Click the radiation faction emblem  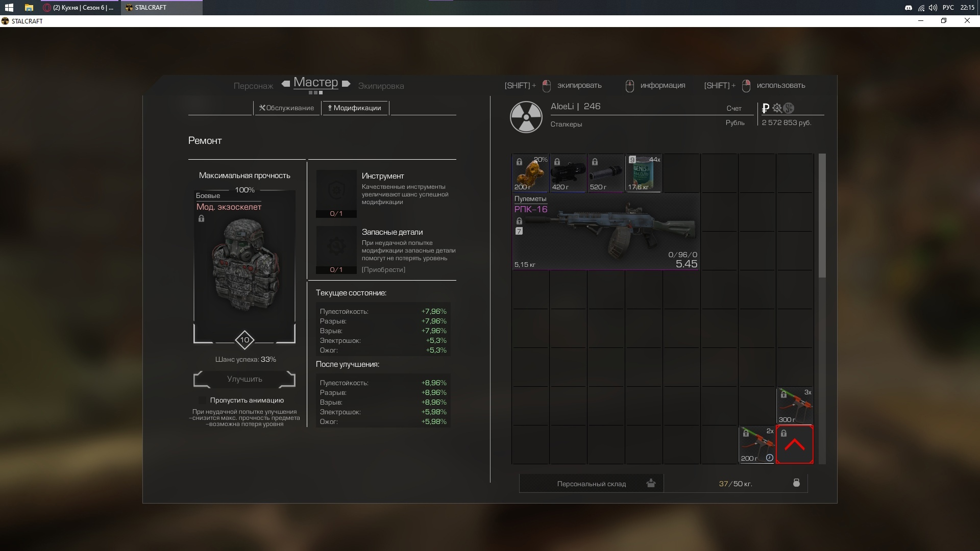(526, 117)
